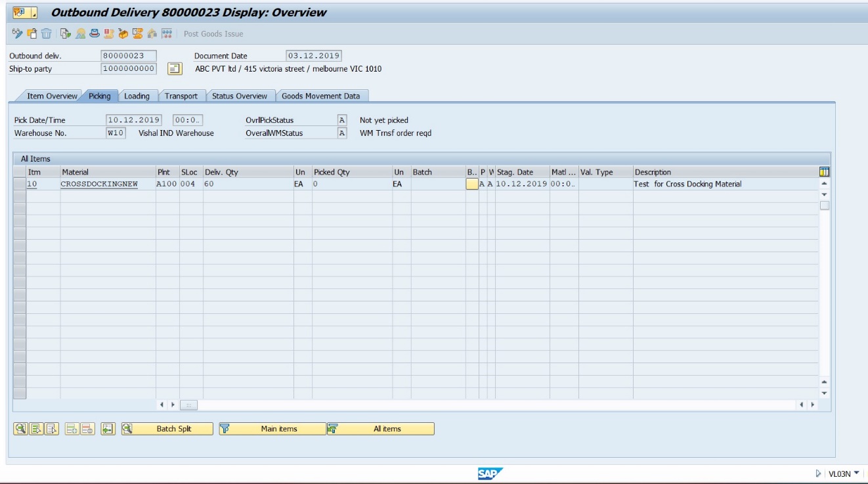Image resolution: width=868 pixels, height=484 pixels.
Task: Click the OvrllPickStatus field
Action: 341,120
